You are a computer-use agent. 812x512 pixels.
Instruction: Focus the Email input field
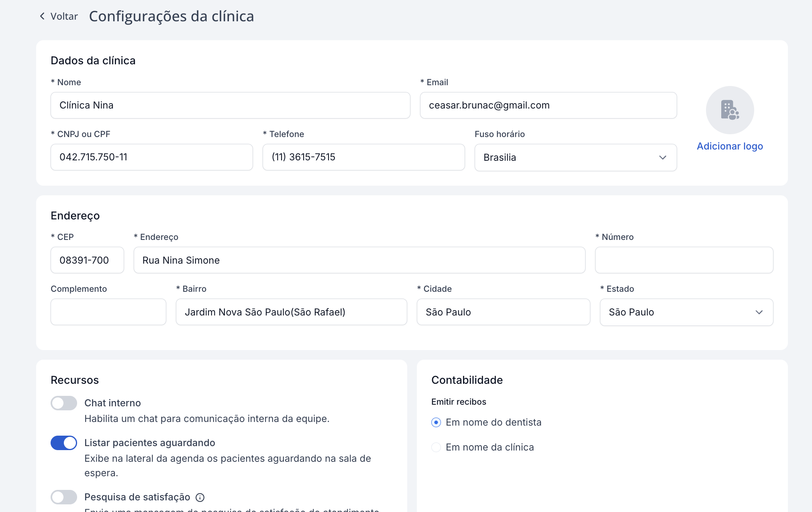(x=548, y=105)
